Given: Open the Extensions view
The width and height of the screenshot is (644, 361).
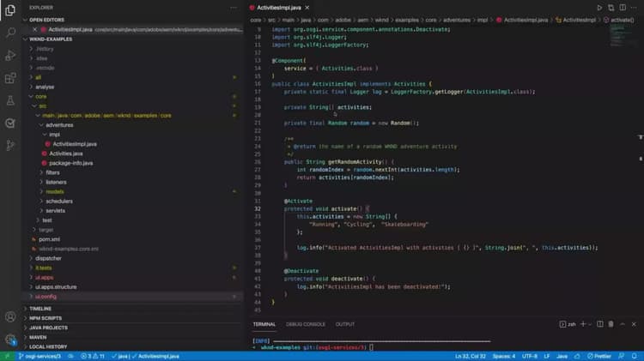Looking at the screenshot, I should tap(10, 77).
